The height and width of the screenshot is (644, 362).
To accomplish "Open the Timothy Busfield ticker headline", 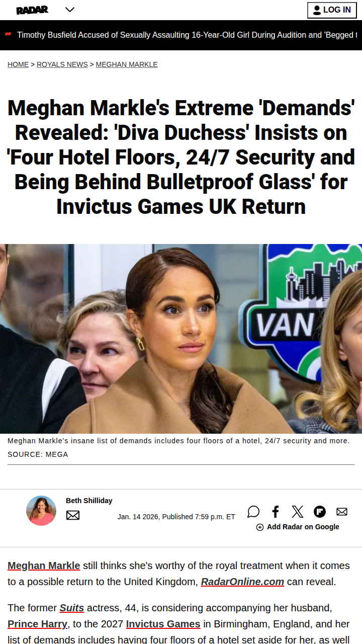I will (187, 35).
